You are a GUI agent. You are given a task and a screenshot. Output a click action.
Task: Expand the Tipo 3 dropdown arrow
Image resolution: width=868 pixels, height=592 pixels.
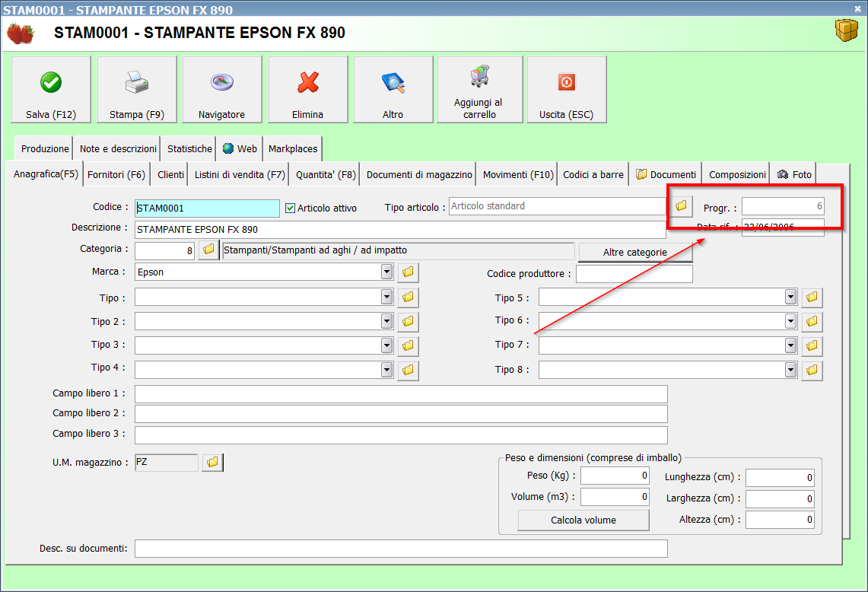point(387,345)
